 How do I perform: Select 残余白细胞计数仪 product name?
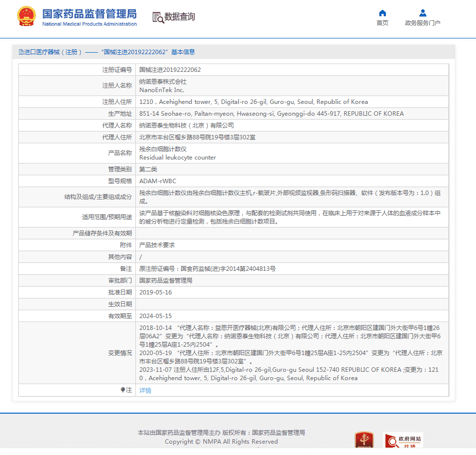tap(163, 149)
